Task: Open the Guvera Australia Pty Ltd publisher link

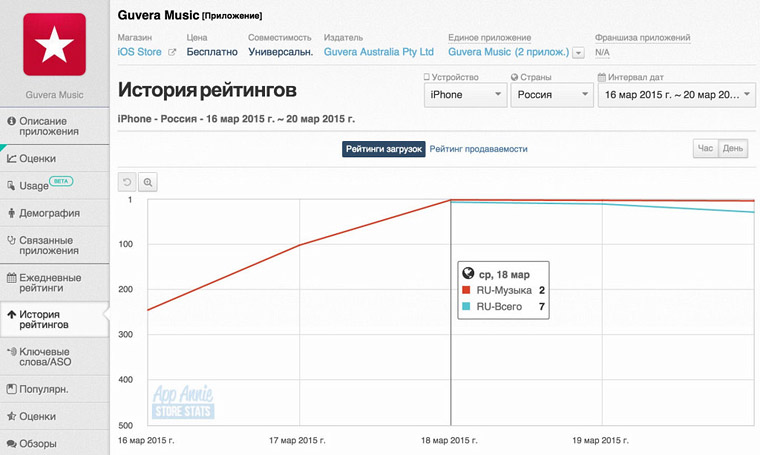Action: point(379,51)
